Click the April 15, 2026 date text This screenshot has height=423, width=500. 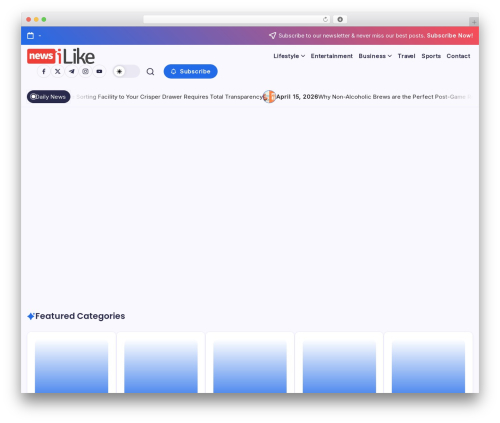click(297, 97)
